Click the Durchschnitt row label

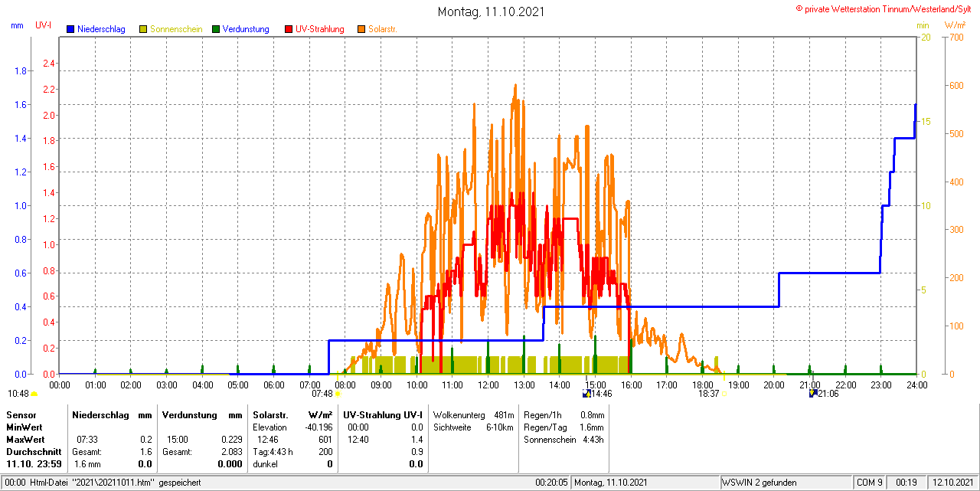point(34,452)
